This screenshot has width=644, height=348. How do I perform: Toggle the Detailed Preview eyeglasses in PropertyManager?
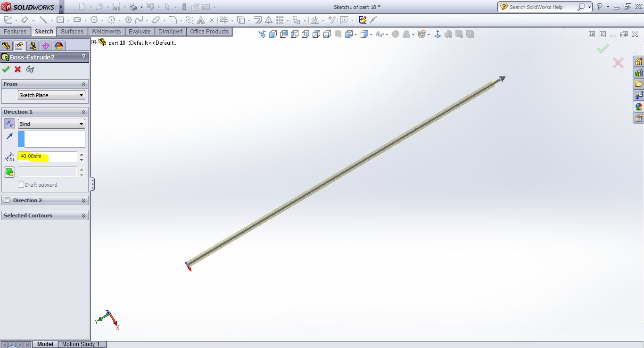pyautogui.click(x=30, y=69)
